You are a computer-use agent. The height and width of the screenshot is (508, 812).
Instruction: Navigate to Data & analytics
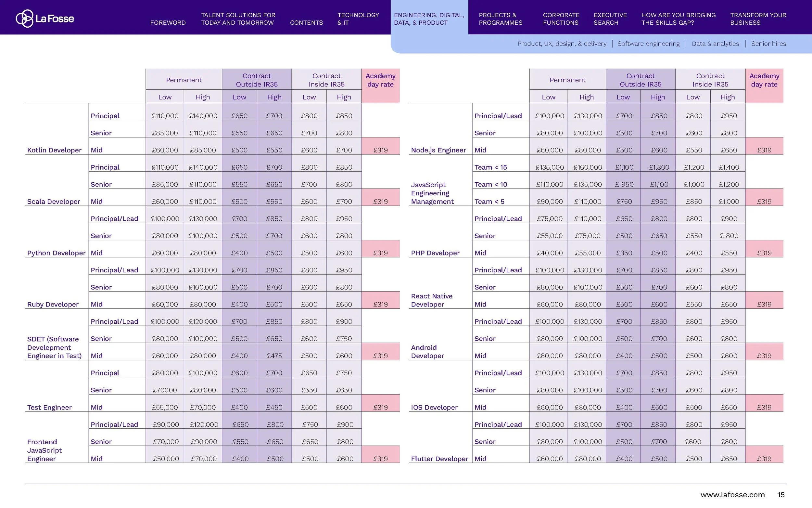(715, 44)
